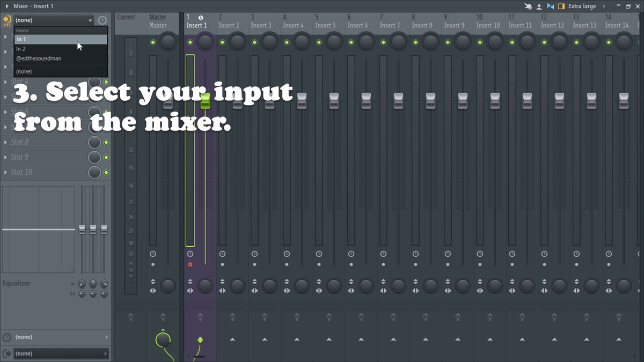The width and height of the screenshot is (644, 362).
Task: Click the Insert 1 volume fader handle
Action: click(205, 101)
